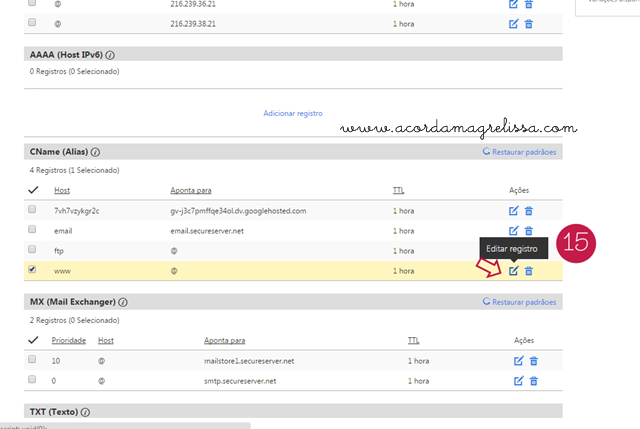This screenshot has height=429, width=640.
Task: Uncheck the www CName record checkbox
Action: click(x=32, y=269)
